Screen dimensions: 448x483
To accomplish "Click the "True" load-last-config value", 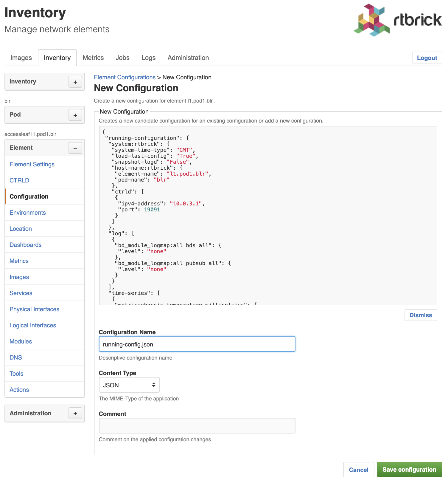I will (x=186, y=156).
